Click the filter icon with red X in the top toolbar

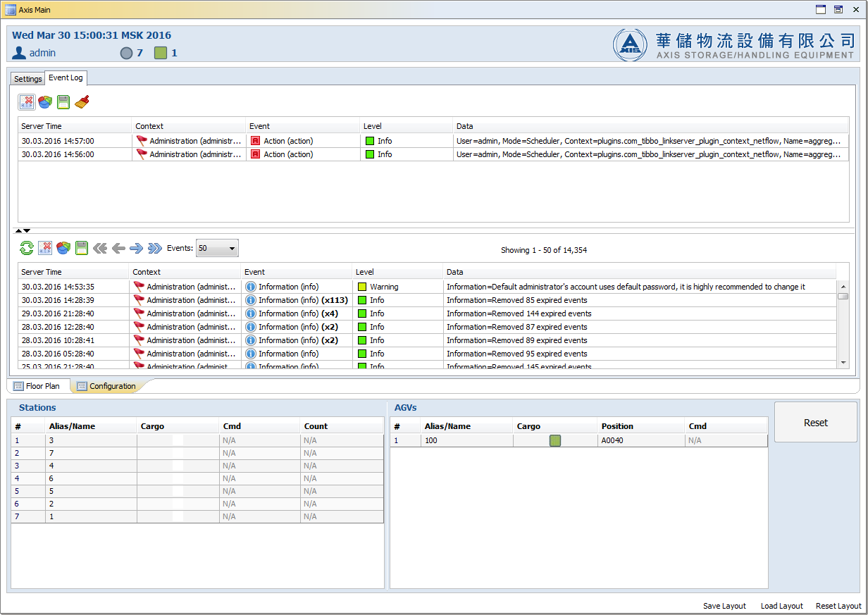click(x=27, y=102)
